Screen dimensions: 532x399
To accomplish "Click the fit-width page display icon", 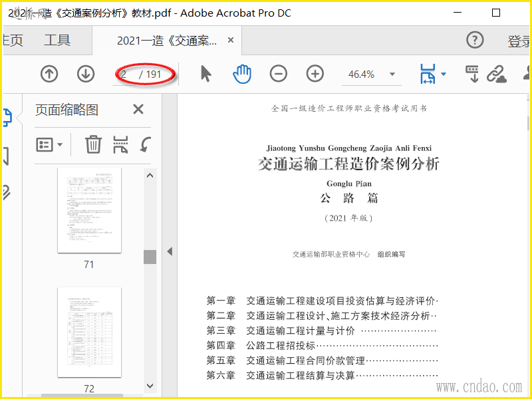I will (428, 74).
